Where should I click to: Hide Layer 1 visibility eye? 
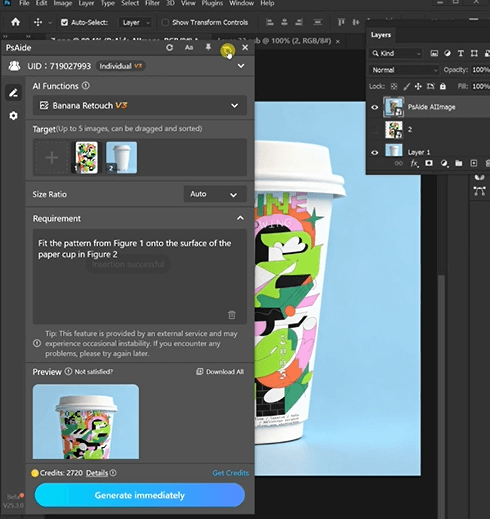[375, 153]
